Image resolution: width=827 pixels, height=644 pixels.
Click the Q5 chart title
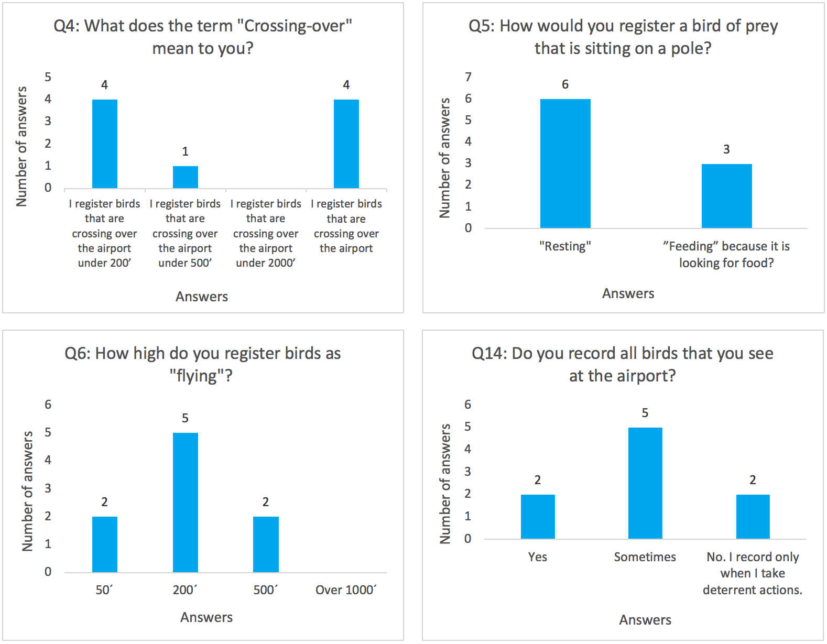point(623,37)
